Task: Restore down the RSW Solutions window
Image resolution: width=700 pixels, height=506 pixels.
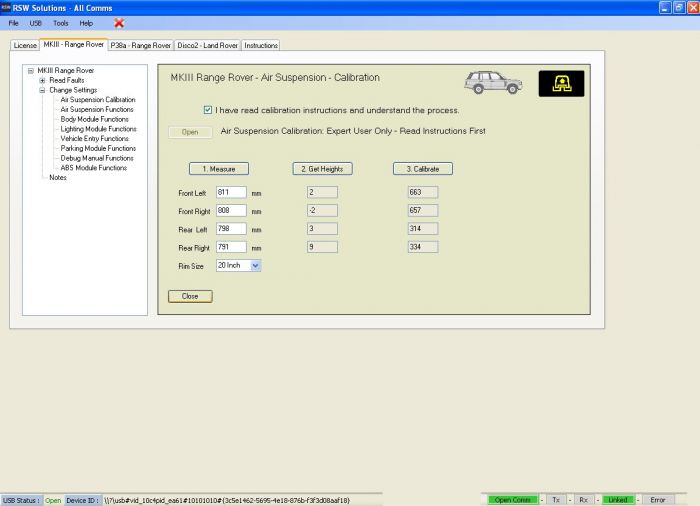Action: (679, 8)
